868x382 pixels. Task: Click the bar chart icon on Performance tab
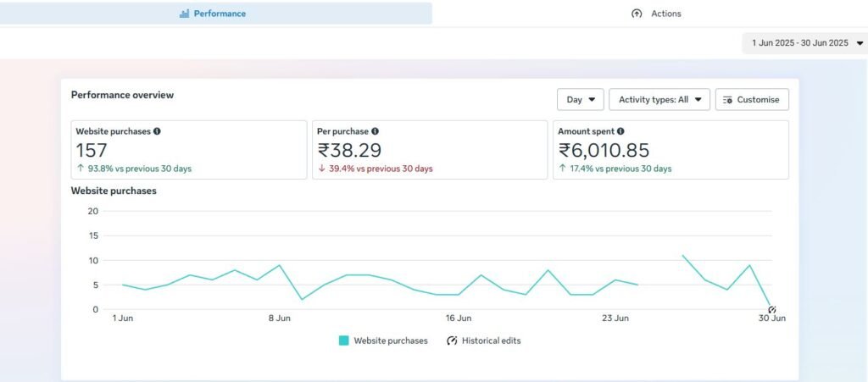(x=184, y=14)
